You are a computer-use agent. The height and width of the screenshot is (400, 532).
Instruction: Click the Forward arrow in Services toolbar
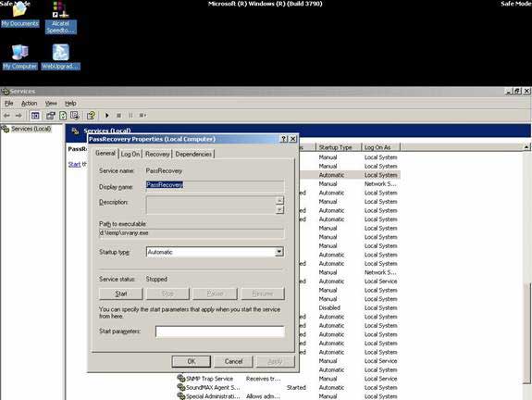[x=19, y=116]
